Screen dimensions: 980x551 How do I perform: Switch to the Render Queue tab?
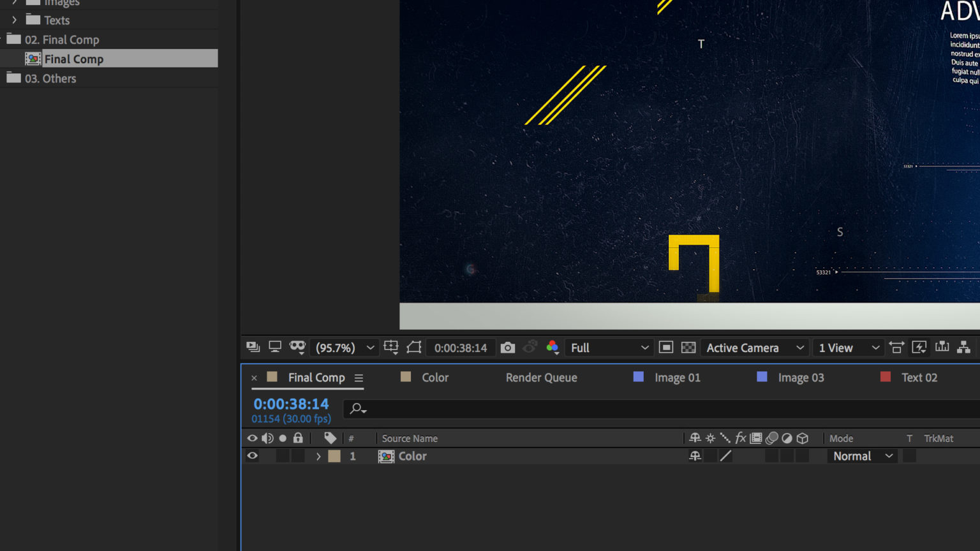541,378
